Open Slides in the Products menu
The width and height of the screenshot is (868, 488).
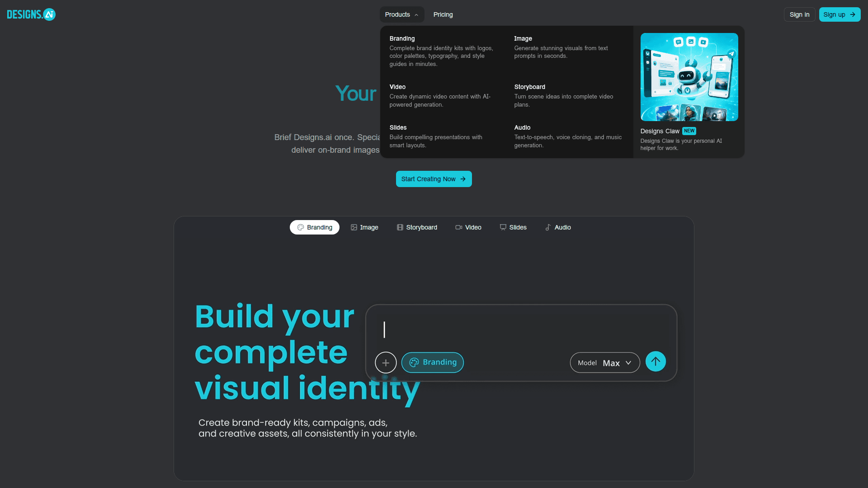[x=444, y=136]
